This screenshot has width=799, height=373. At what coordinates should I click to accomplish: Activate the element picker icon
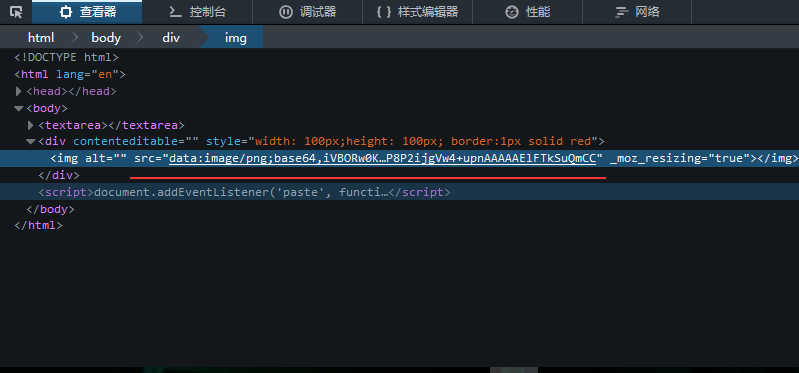click(x=16, y=12)
